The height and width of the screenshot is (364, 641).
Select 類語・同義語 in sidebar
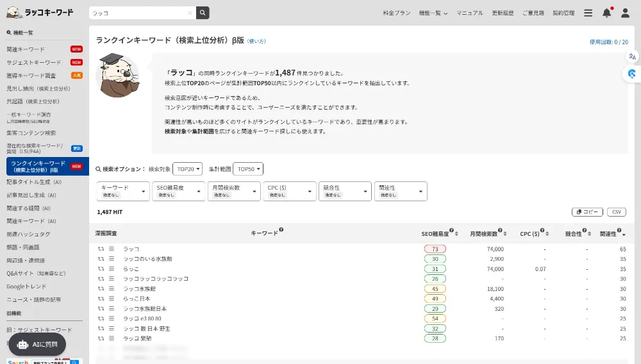pos(23,247)
